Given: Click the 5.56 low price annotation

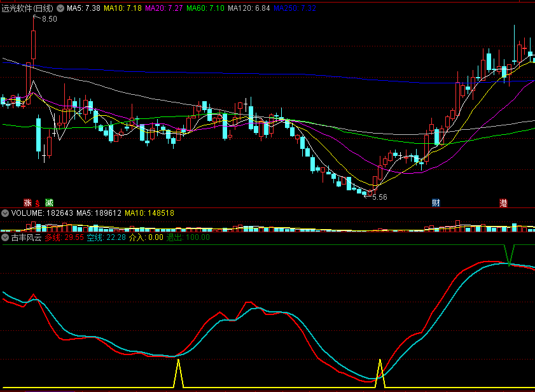Looking at the screenshot, I should click(379, 197).
